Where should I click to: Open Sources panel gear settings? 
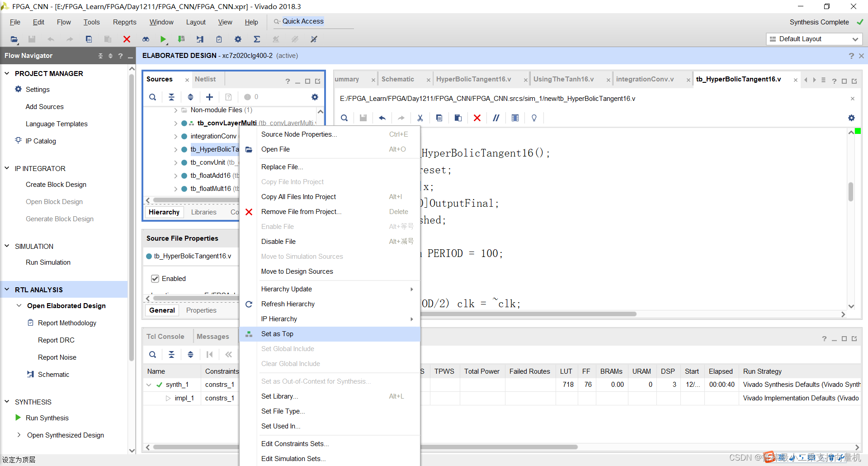pos(315,97)
